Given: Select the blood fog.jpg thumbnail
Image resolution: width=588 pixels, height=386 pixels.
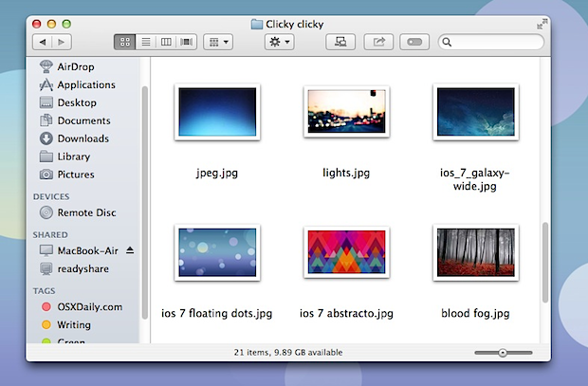Looking at the screenshot, I should (x=476, y=252).
